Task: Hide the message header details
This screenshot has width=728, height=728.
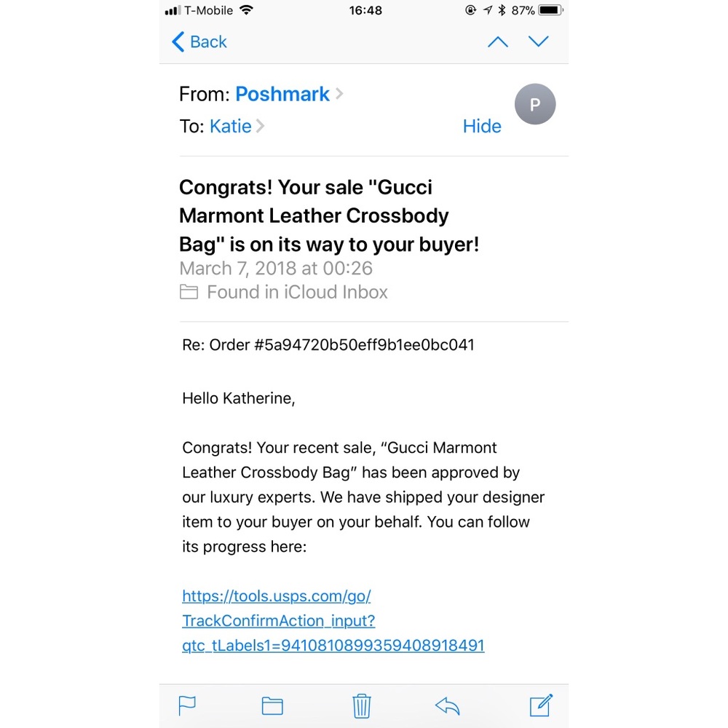Action: point(482,126)
